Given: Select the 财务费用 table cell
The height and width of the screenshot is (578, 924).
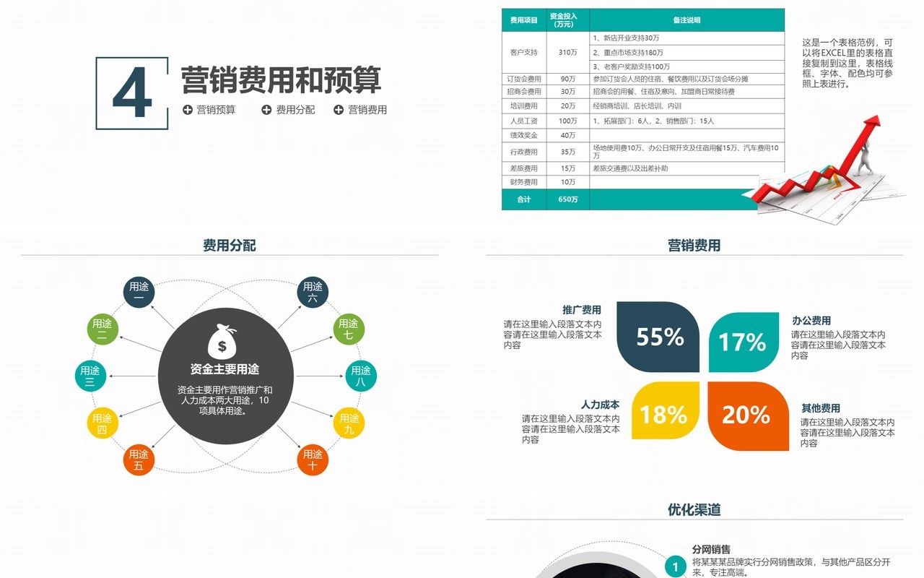Looking at the screenshot, I should tap(524, 182).
